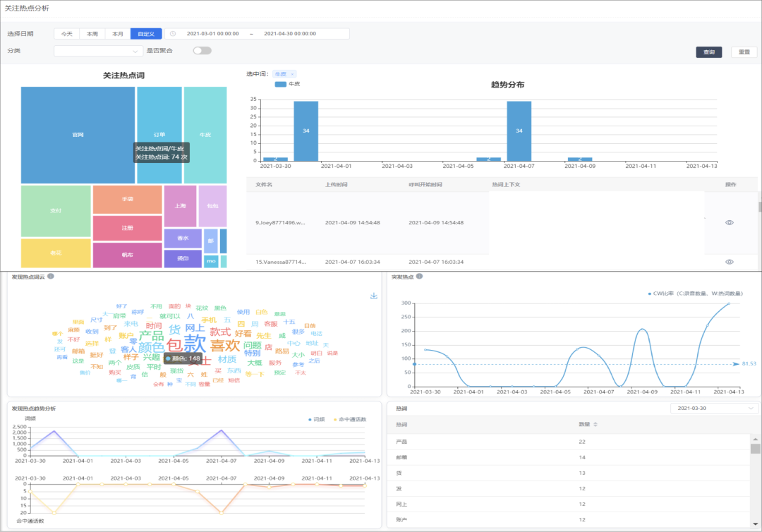Click the info icon beside 发现热点词云
The image size is (762, 532).
[51, 277]
